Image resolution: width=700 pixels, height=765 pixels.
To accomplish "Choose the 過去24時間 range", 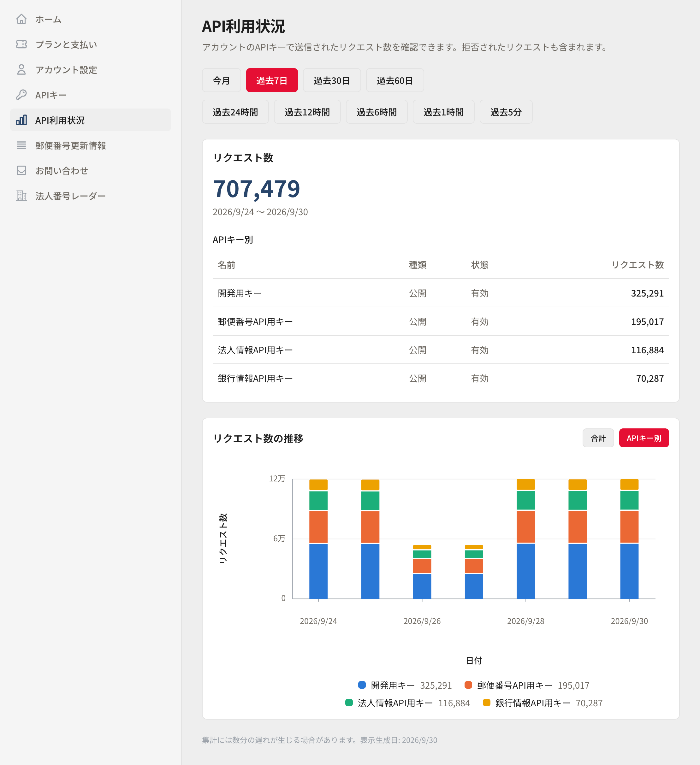I will click(235, 112).
